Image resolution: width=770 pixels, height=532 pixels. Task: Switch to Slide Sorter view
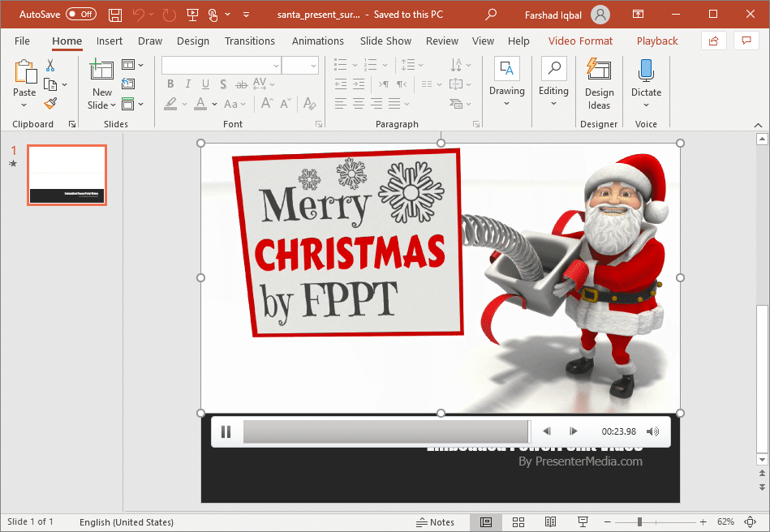[518, 522]
